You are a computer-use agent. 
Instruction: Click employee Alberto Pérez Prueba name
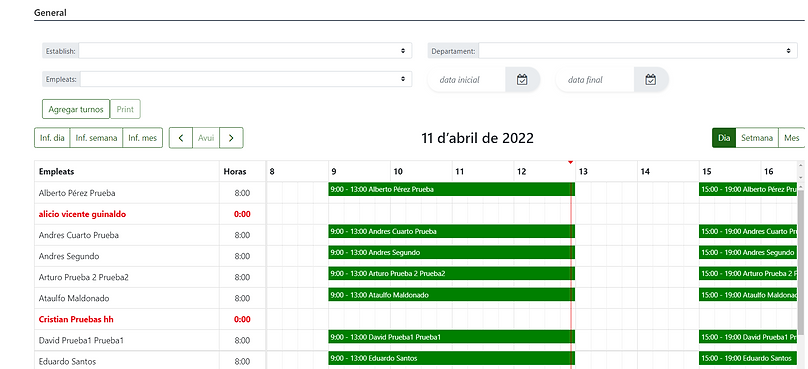click(77, 193)
